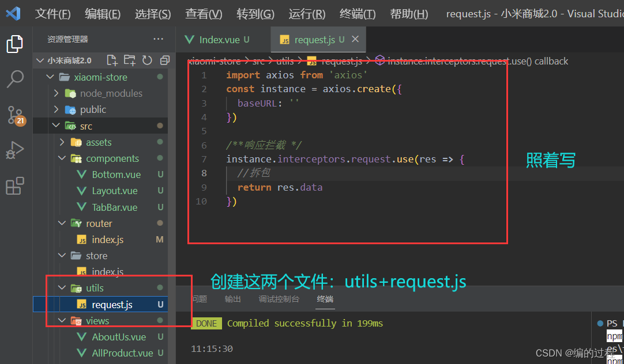Open the 文件(F) menu

coord(52,14)
